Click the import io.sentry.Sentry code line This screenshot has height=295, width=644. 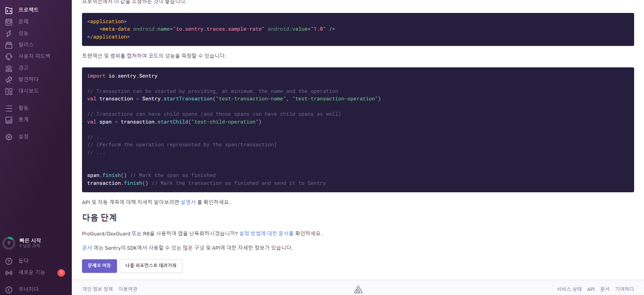point(122,76)
